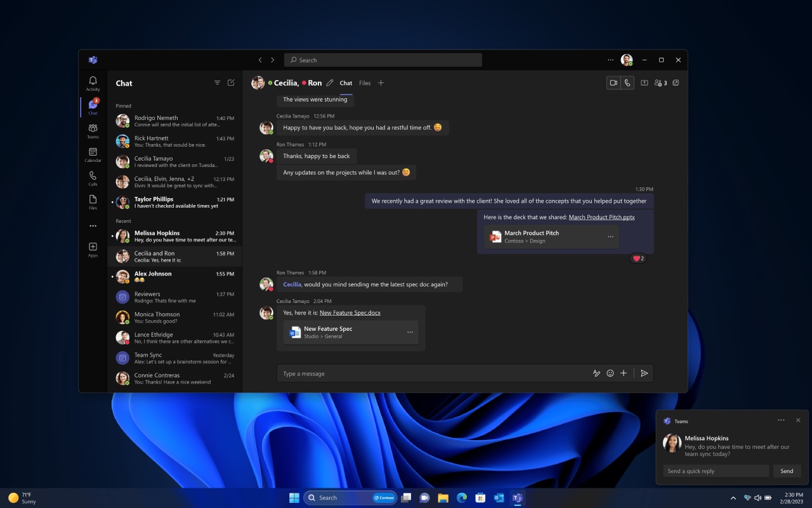Open the chat with Rick Hartnett

(x=174, y=141)
